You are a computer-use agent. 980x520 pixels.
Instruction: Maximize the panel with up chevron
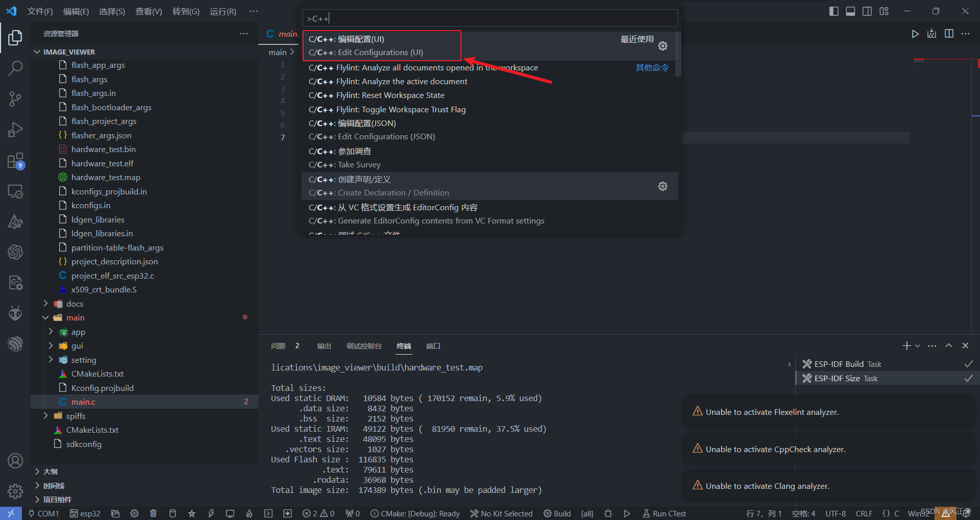[948, 345]
